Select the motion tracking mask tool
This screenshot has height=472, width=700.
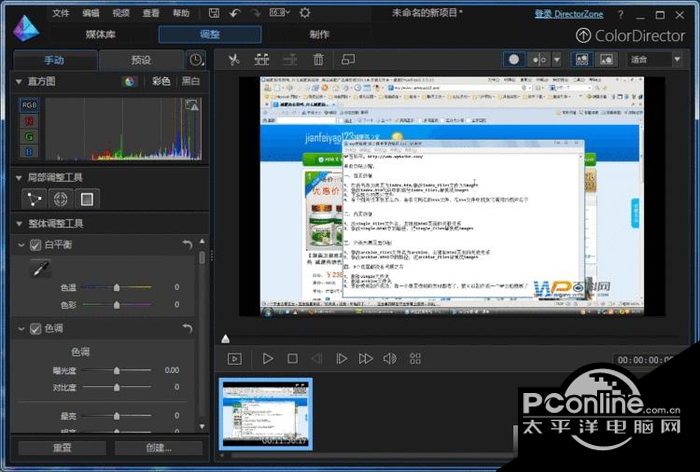click(x=34, y=199)
